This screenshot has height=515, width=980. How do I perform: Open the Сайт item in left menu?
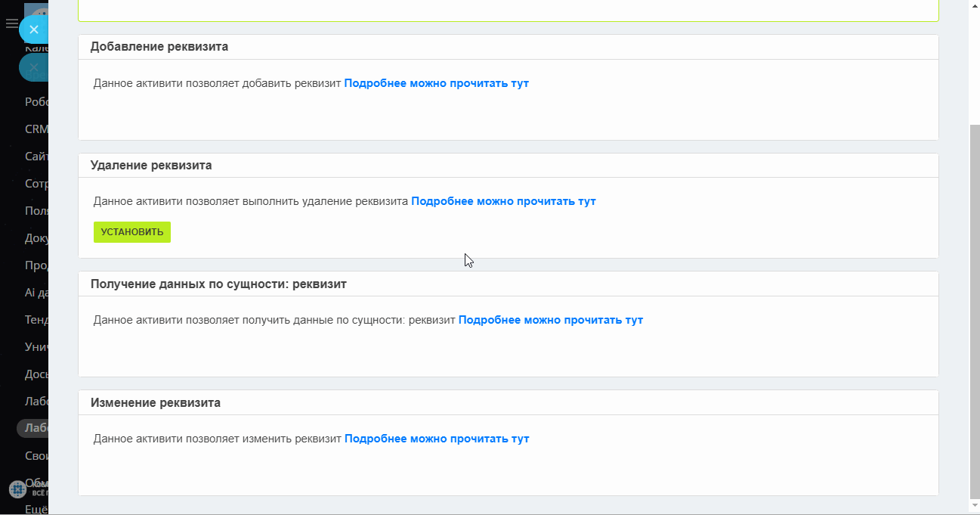click(36, 157)
